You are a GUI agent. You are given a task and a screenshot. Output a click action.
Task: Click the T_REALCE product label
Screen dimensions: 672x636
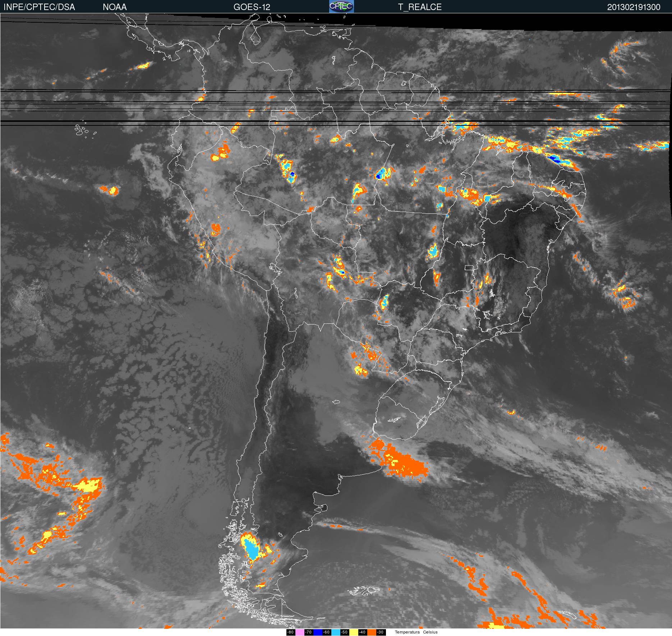[x=420, y=7]
